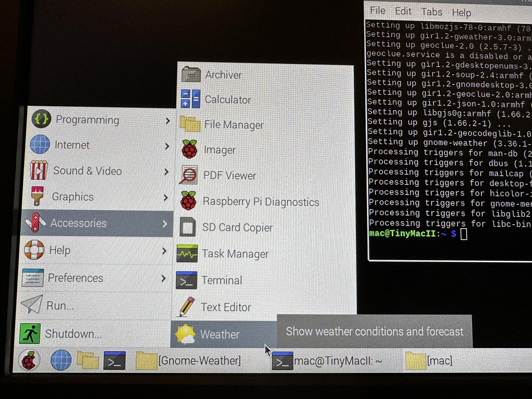Screen dimensions: 532x399
Task: Open the Weather app entry
Action: click(x=219, y=334)
